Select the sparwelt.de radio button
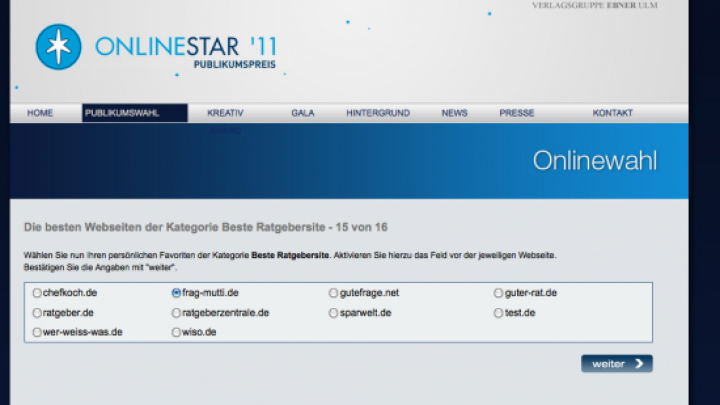 pos(333,313)
